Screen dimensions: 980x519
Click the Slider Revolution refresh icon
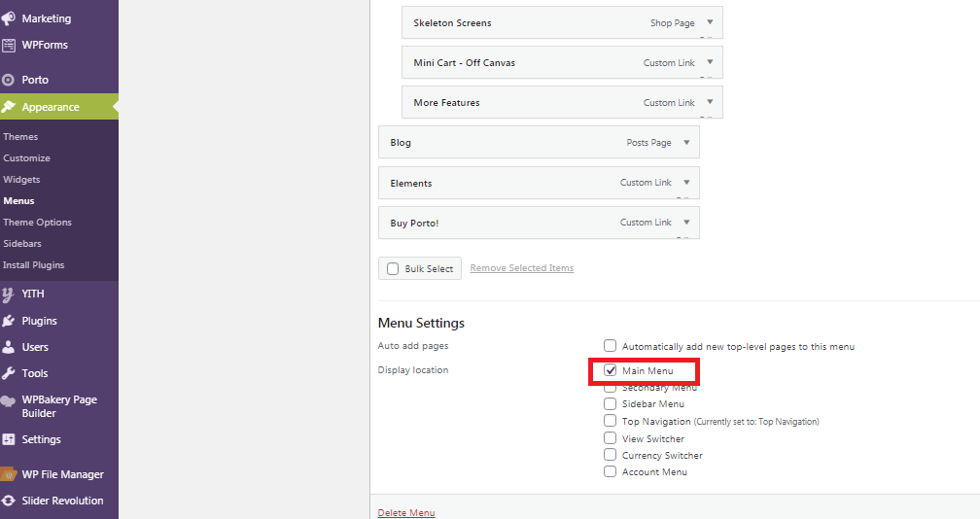click(x=8, y=501)
